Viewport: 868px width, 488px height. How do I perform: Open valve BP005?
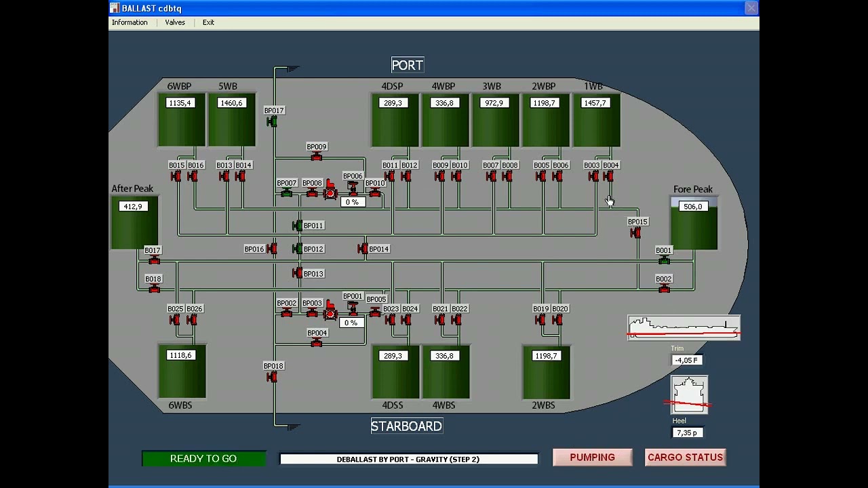point(375,312)
